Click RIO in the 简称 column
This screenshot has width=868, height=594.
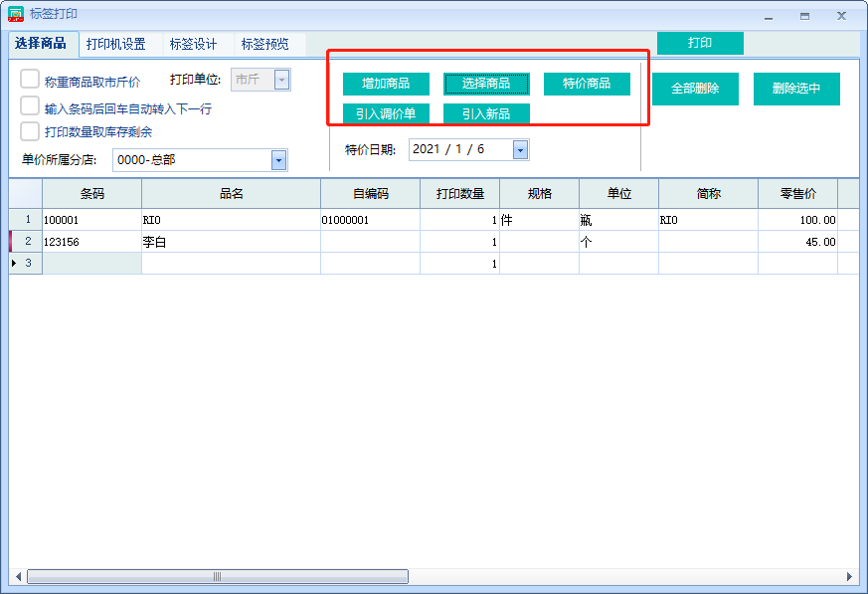708,220
